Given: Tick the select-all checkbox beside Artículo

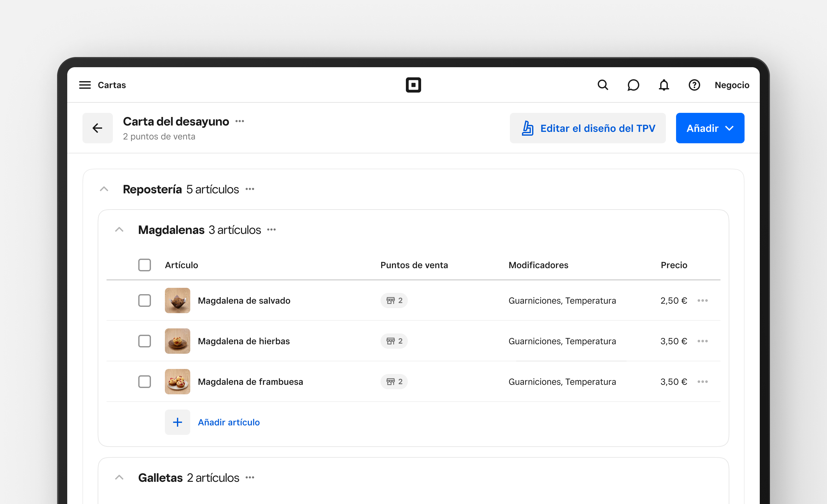Looking at the screenshot, I should click(145, 265).
